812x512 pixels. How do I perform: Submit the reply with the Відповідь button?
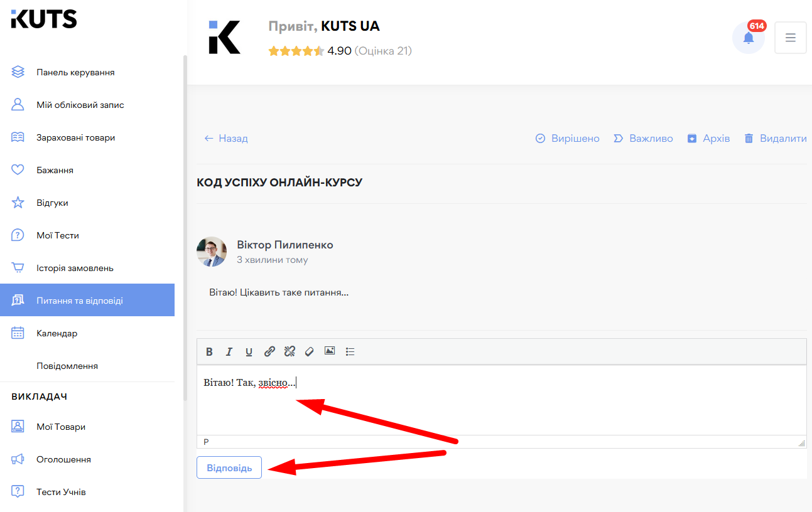229,467
